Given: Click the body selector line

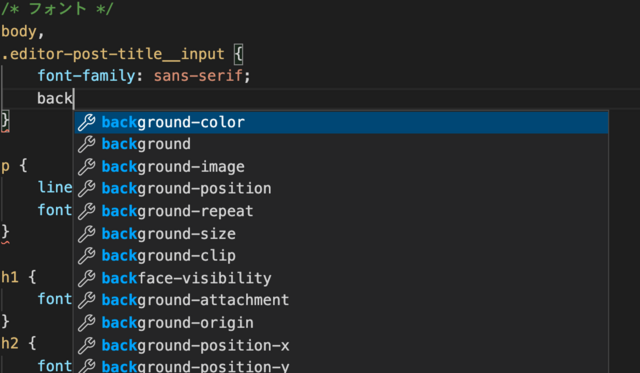Looking at the screenshot, I should click(23, 31).
